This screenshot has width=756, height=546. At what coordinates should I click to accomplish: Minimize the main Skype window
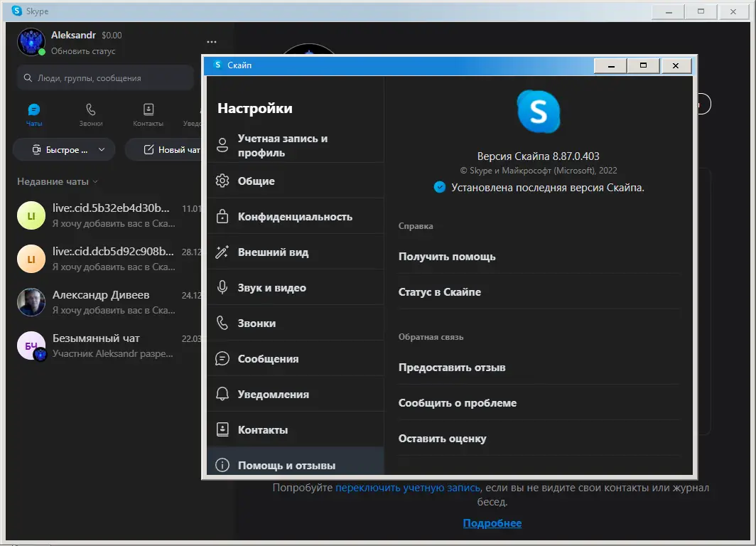coord(668,11)
